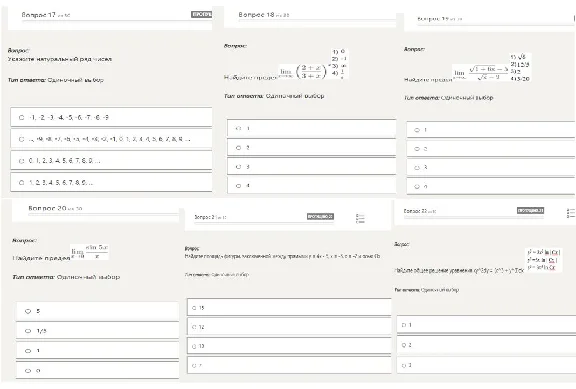
Task: Choose answer 3 in Вопрос 22
Action: (x=486, y=365)
